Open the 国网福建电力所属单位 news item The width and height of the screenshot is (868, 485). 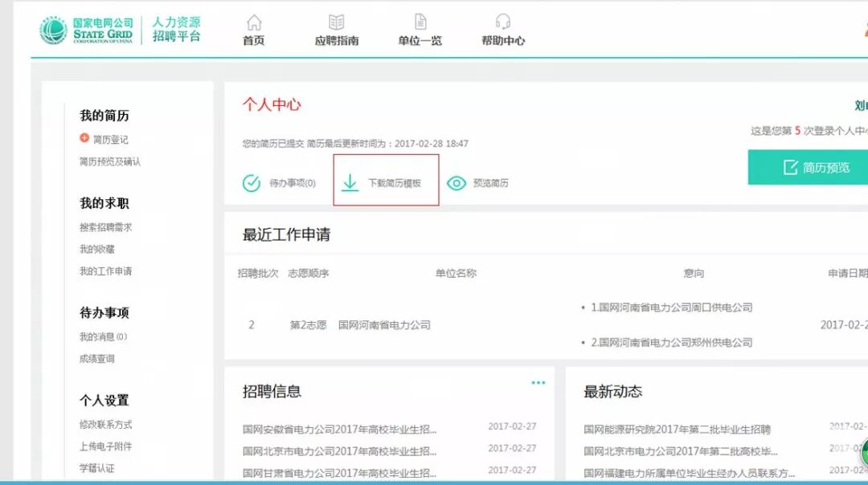(690, 473)
